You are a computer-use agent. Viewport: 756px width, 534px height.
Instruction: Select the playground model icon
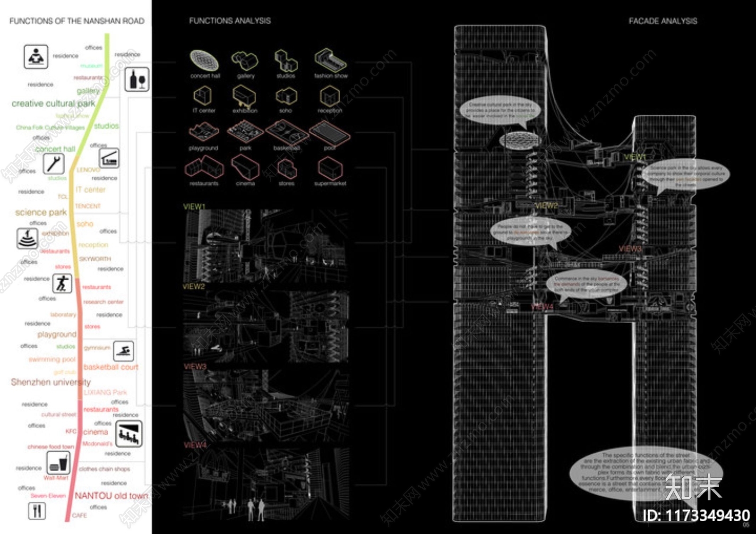pos(204,132)
